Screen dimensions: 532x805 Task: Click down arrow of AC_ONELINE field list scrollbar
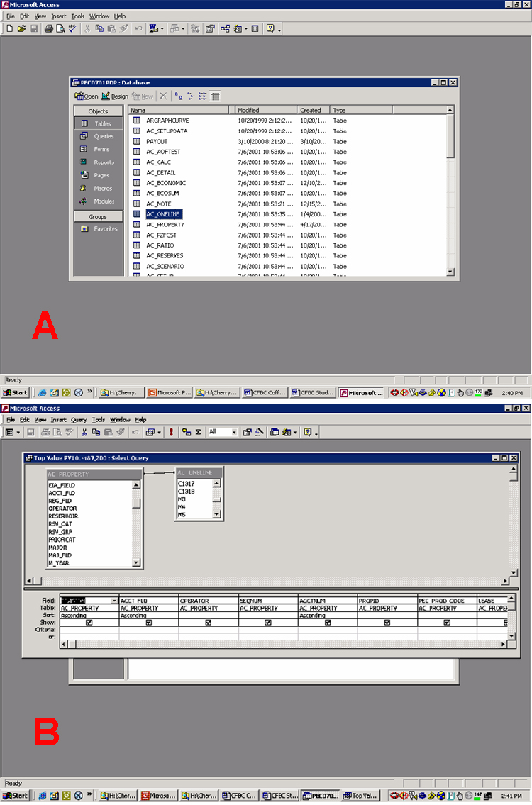pos(217,514)
